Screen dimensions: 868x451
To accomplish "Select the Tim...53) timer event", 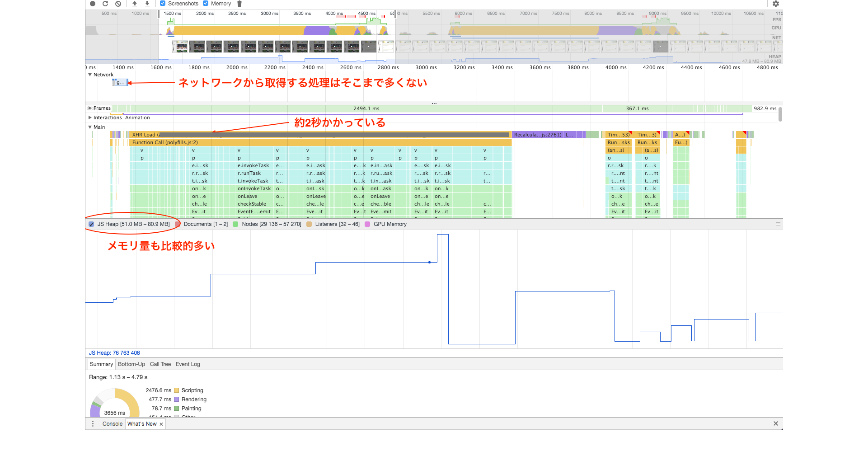I will [619, 135].
